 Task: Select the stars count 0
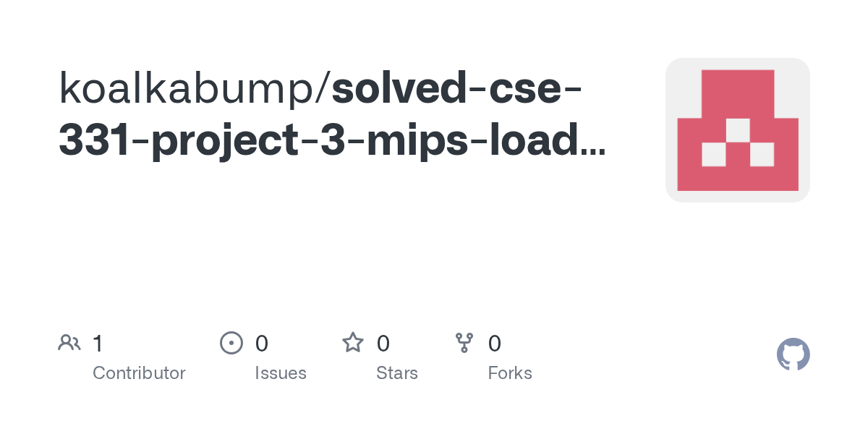coord(383,343)
